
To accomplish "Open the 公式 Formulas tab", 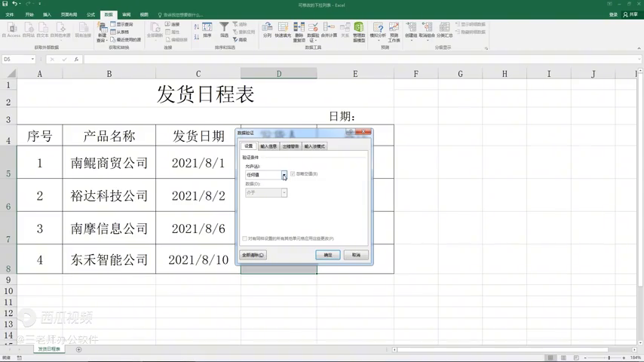I will [x=90, y=15].
